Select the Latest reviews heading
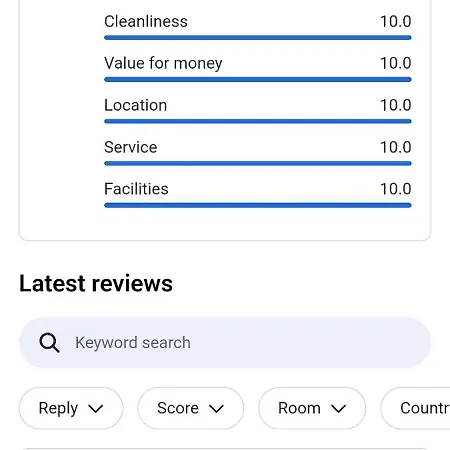Screen dimensions: 450x450 [96, 283]
